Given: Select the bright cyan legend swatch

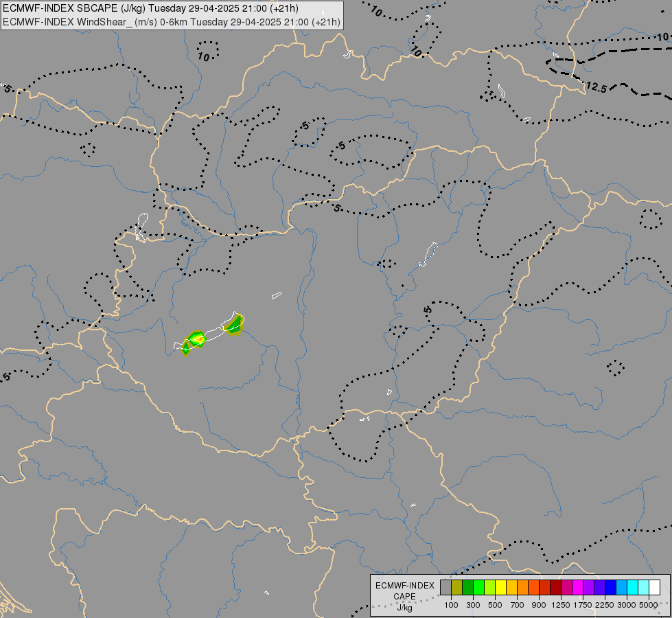Looking at the screenshot, I should coord(632,588).
